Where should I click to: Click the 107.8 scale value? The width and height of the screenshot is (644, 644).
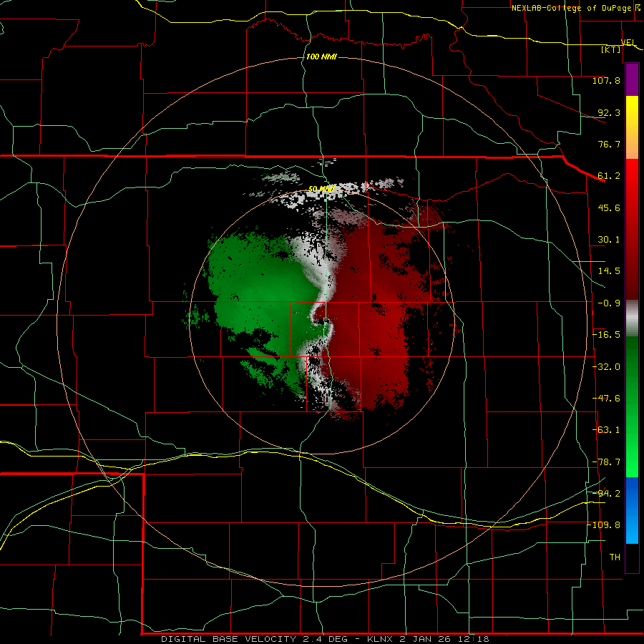tap(606, 80)
